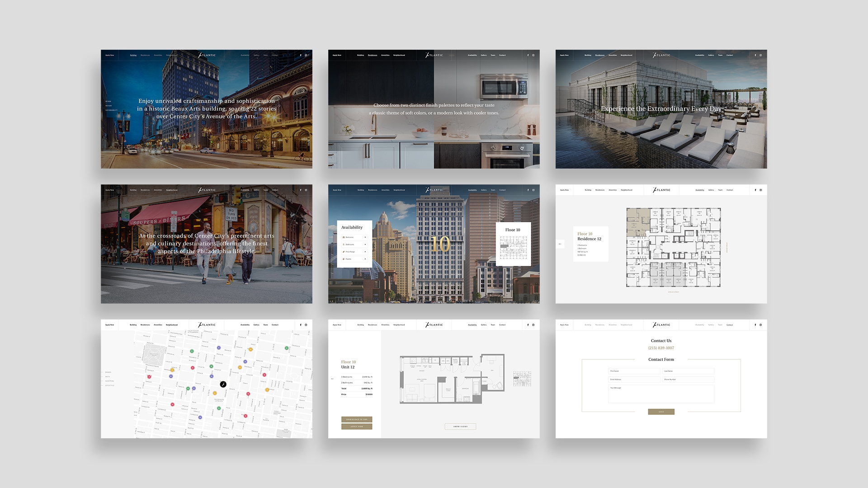Open Facebook icon on the Contact Us page

[755, 325]
